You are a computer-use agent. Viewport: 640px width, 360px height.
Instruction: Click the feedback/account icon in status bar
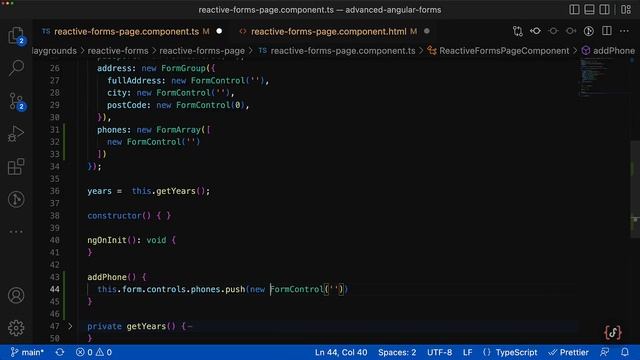point(604,352)
